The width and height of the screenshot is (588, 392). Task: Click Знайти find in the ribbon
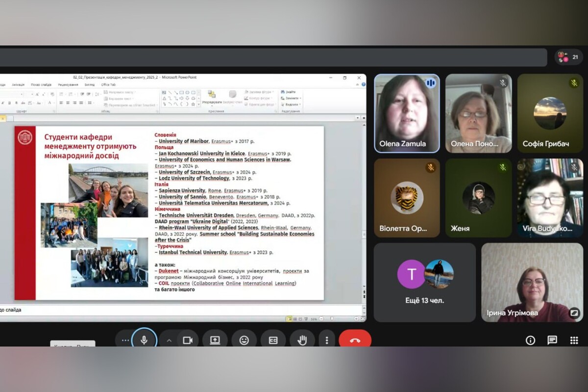tap(289, 92)
